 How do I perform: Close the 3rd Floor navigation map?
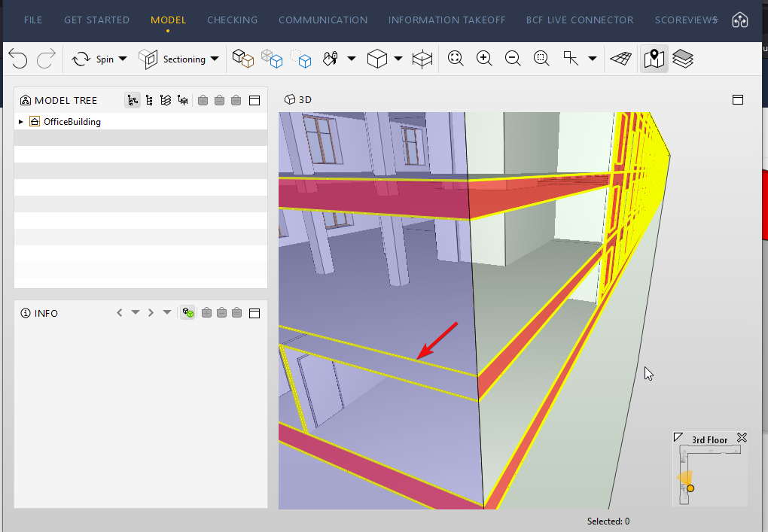742,437
